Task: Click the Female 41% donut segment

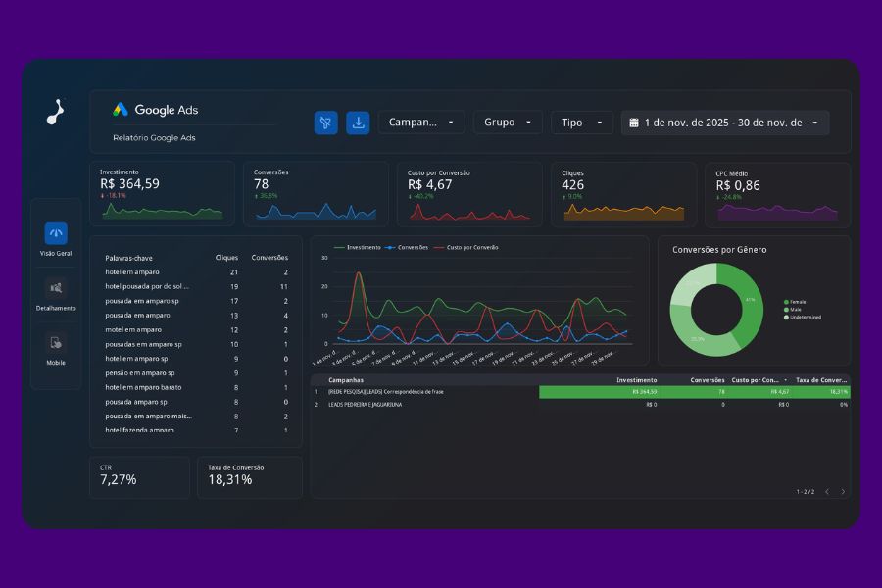Action: click(749, 301)
